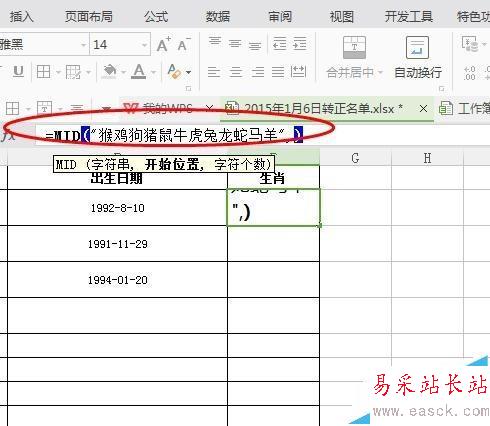Expand the fill color dropdown arrow

click(123, 72)
